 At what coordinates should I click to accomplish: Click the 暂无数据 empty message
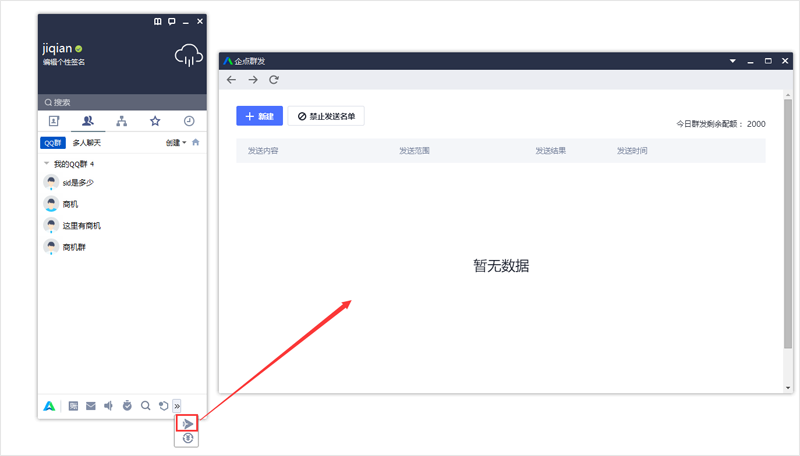pos(501,266)
